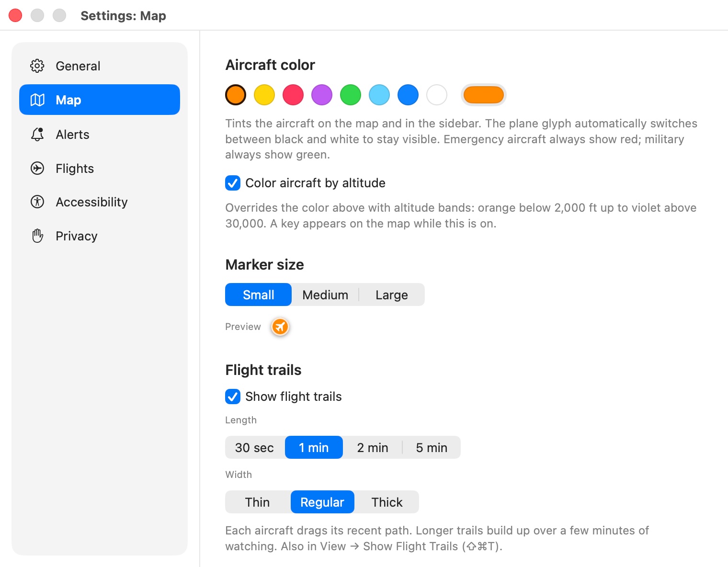Set trail length to 30 sec

(x=254, y=447)
